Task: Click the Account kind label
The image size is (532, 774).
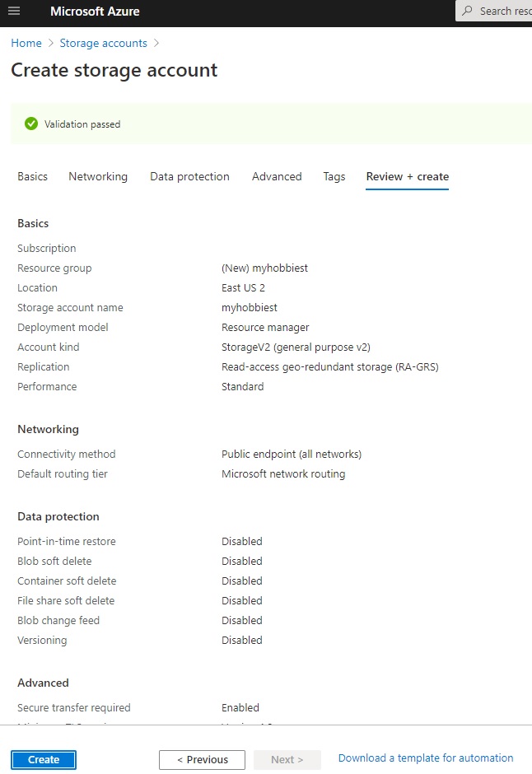Action: [x=49, y=347]
